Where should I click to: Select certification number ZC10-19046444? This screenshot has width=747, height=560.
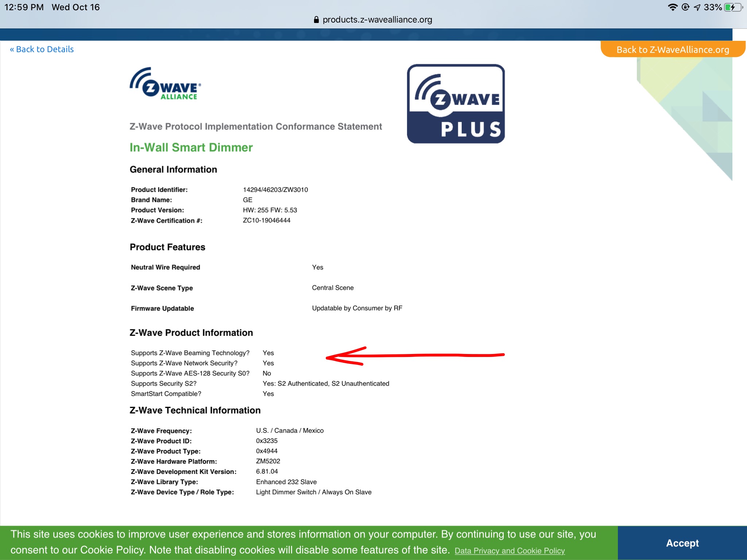click(x=267, y=220)
